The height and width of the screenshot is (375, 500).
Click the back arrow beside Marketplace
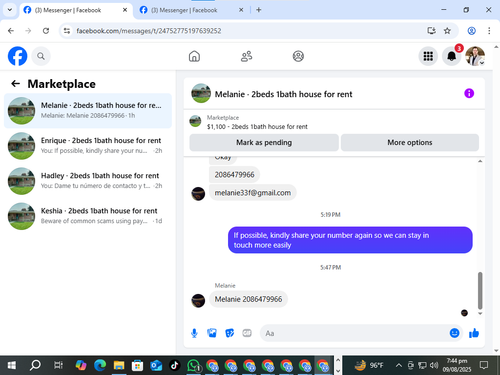click(15, 84)
